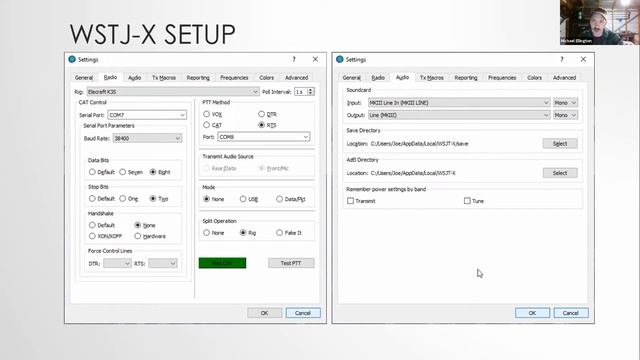Click OK in the left Settings window
The image size is (640, 360).
click(264, 313)
